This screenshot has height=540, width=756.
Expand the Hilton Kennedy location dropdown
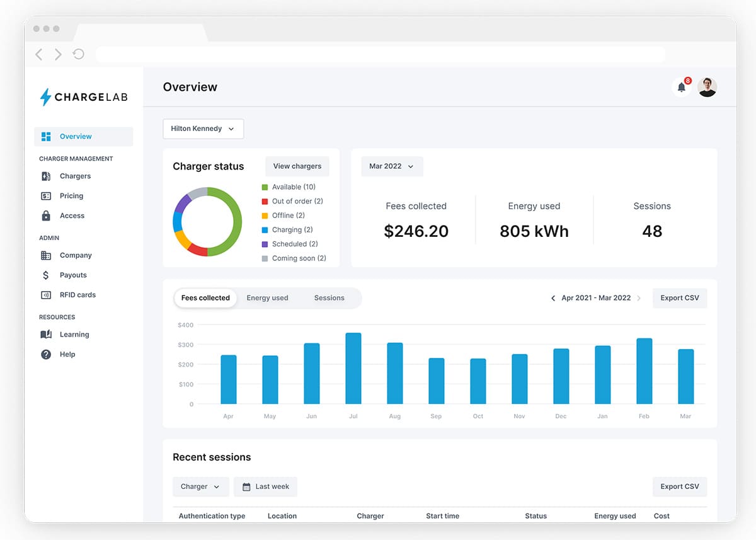tap(203, 129)
